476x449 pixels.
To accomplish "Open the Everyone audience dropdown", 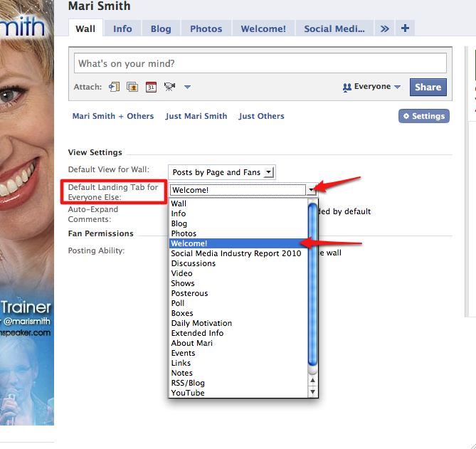I will [371, 87].
